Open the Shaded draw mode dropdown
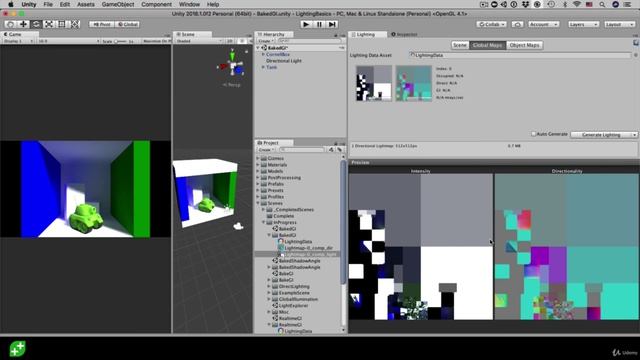The width and height of the screenshot is (640, 360). [199, 41]
